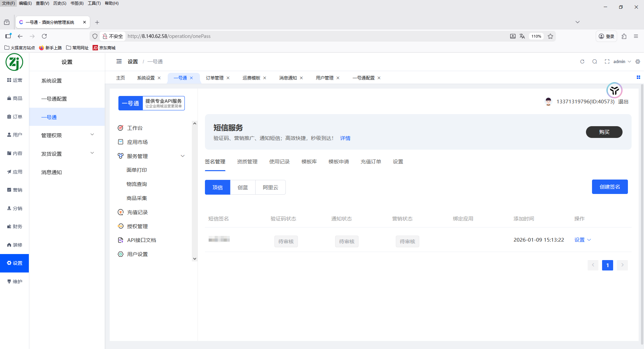
Task: Switch to the 创蓝 provider option
Action: (243, 187)
